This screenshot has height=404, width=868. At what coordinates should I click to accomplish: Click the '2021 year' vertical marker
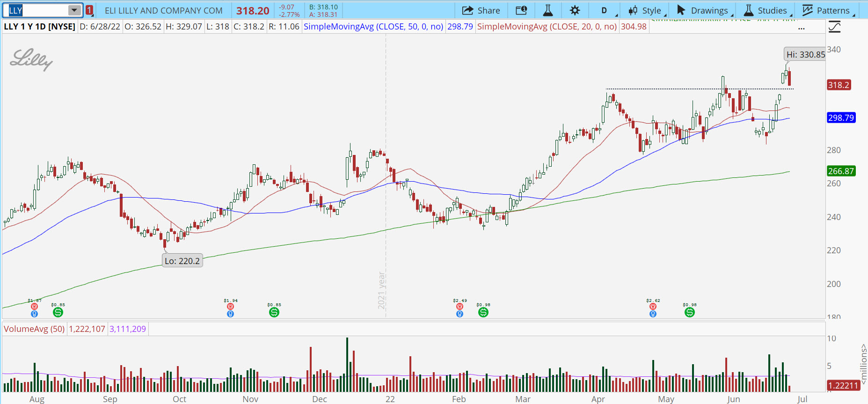pos(381,290)
